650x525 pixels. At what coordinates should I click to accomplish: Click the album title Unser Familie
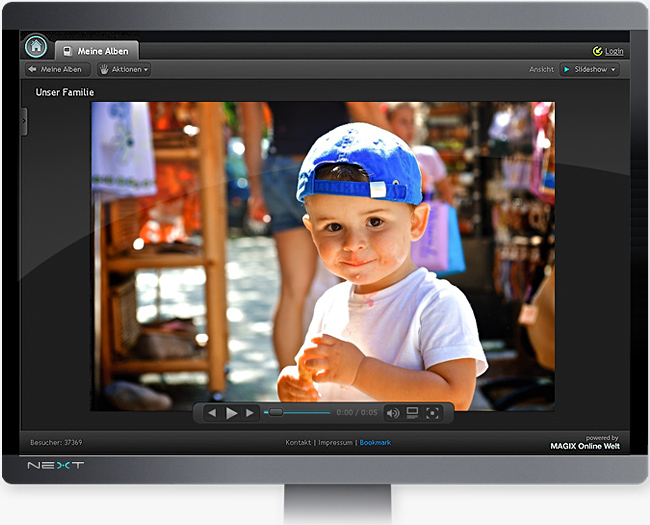pyautogui.click(x=65, y=92)
